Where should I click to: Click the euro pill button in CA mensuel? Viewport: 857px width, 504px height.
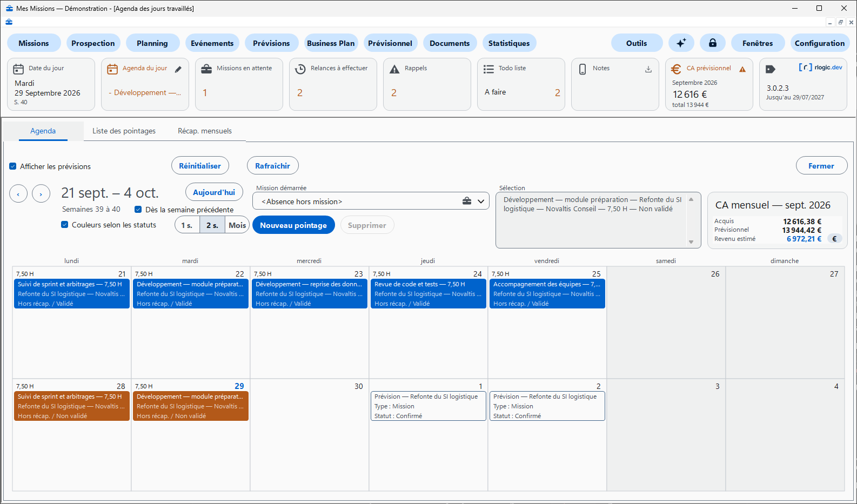834,239
